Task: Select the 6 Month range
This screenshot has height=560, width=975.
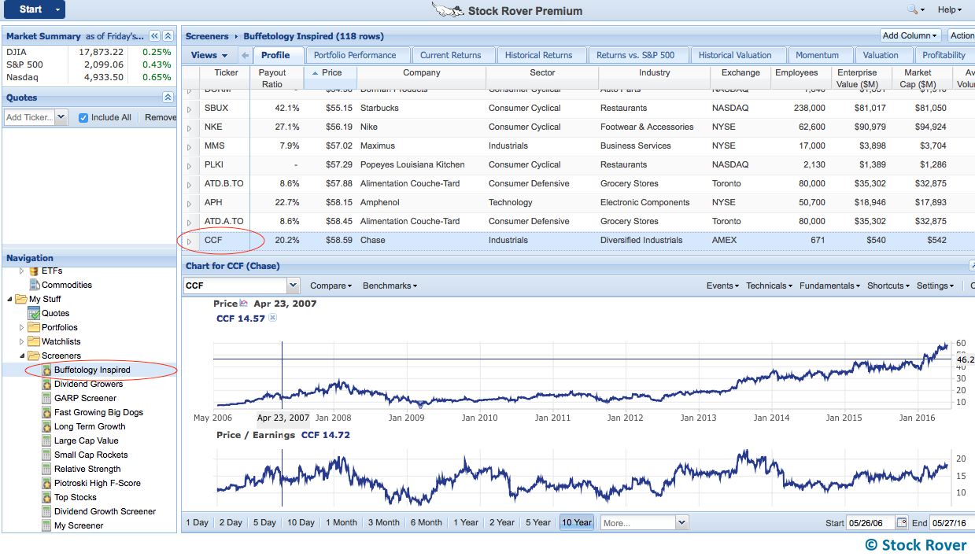Action: coord(427,522)
